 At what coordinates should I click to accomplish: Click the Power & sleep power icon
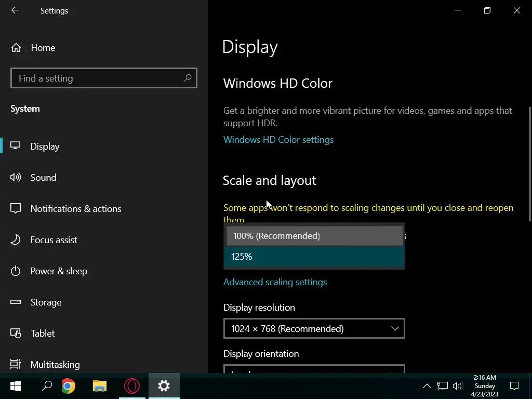coord(16,271)
